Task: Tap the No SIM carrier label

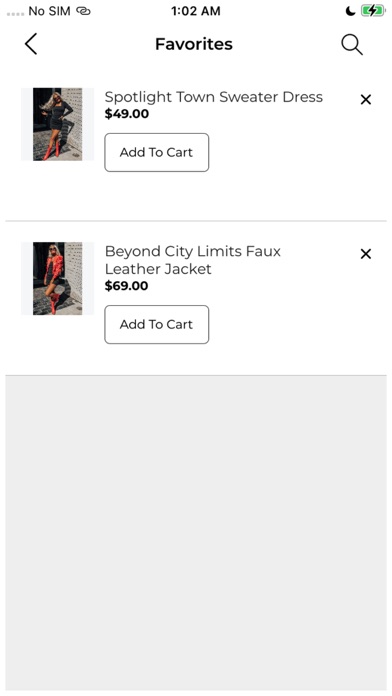Action: (x=49, y=11)
